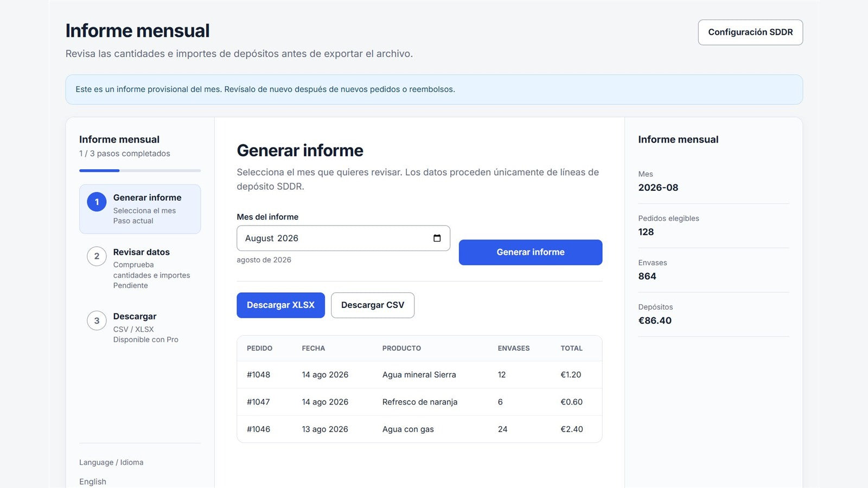Image resolution: width=868 pixels, height=488 pixels.
Task: Select step 1 circle badge in sidebar
Action: click(97, 202)
